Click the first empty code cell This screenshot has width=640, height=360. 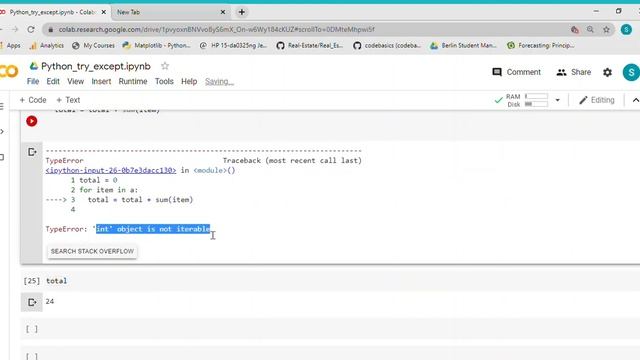click(330, 329)
